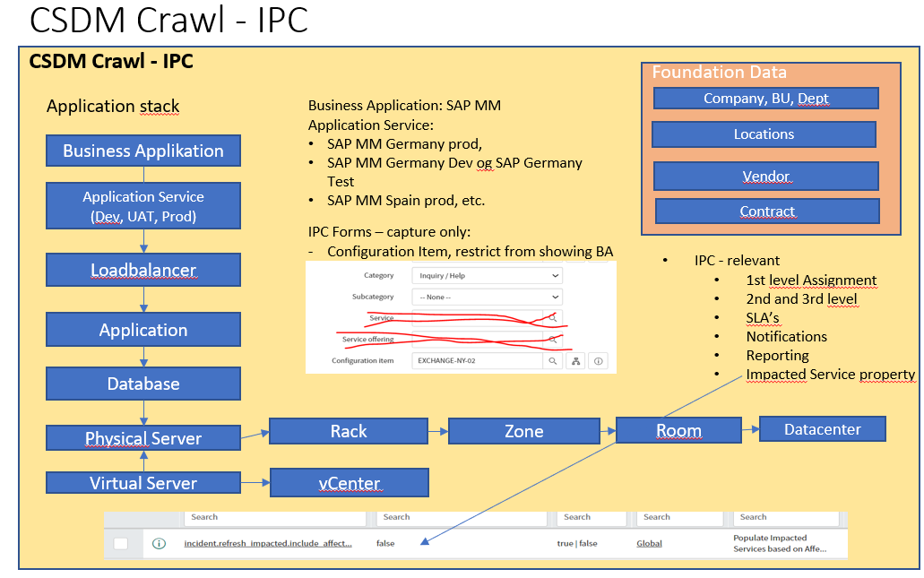This screenshot has width=924, height=578.
Task: Click the Search field above the Global link
Action: click(x=680, y=517)
